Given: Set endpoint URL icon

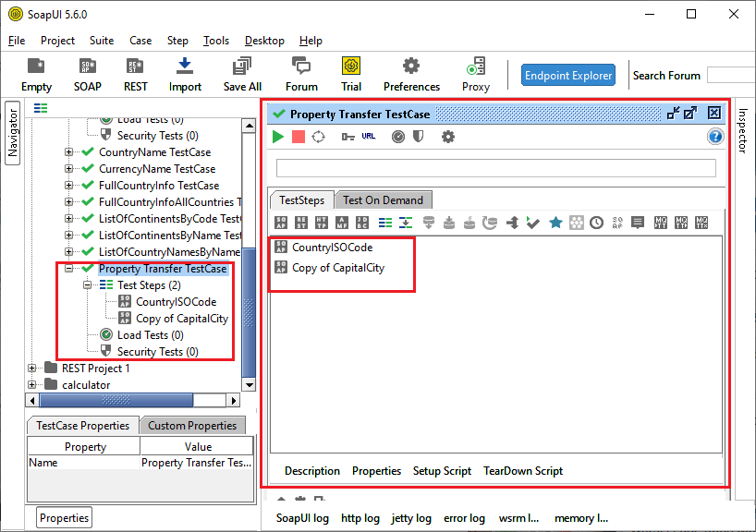Looking at the screenshot, I should tap(369, 137).
